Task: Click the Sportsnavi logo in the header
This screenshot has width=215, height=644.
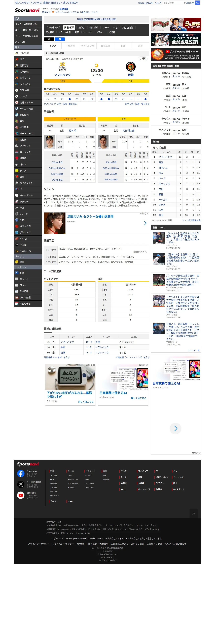Action: (27, 10)
